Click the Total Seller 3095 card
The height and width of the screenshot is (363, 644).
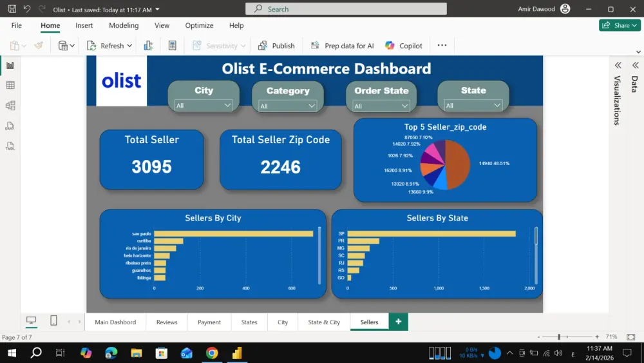click(151, 159)
